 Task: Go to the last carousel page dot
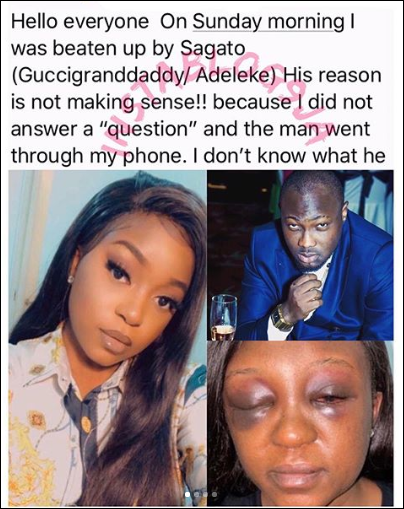coord(214,494)
